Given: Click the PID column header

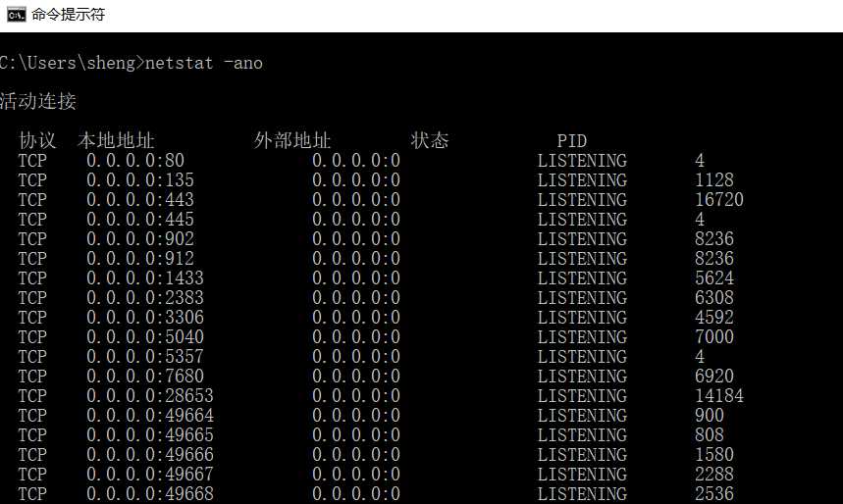Looking at the screenshot, I should (571, 141).
